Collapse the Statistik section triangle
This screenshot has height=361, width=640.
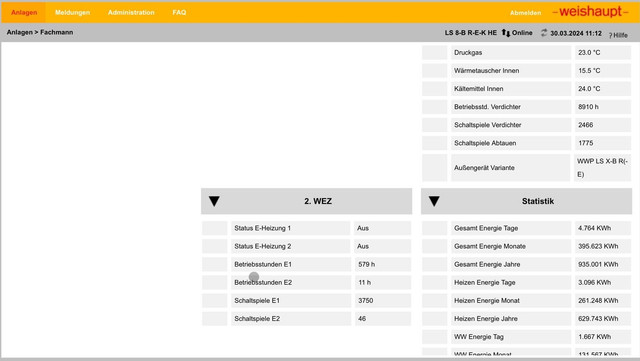[434, 201]
